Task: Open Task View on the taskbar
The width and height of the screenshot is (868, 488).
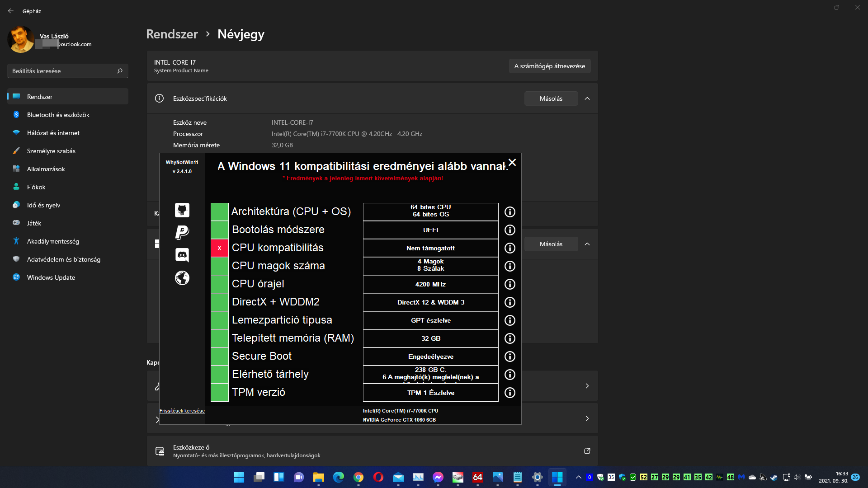Action: 259,477
